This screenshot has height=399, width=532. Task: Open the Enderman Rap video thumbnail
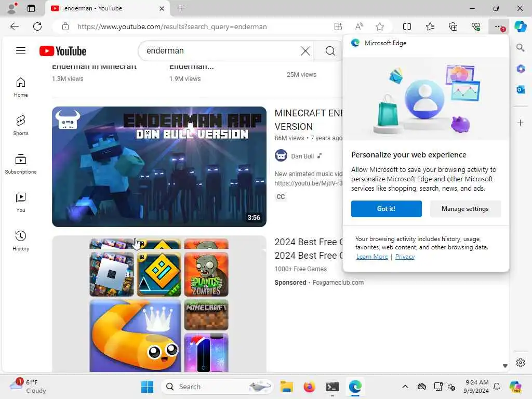[x=159, y=167]
